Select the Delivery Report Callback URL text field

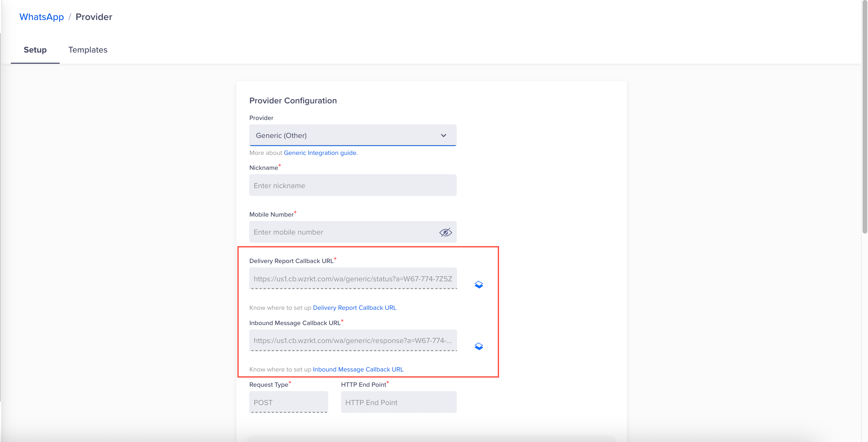tap(353, 279)
